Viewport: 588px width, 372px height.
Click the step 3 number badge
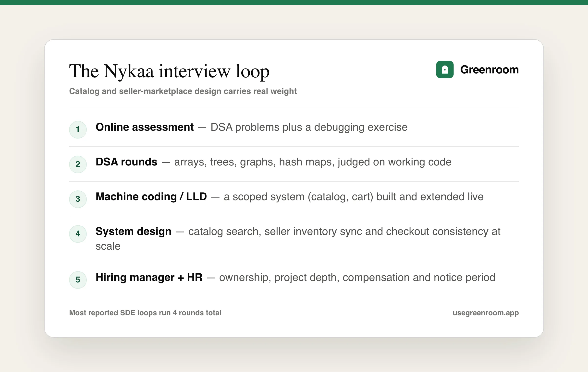[x=78, y=199]
